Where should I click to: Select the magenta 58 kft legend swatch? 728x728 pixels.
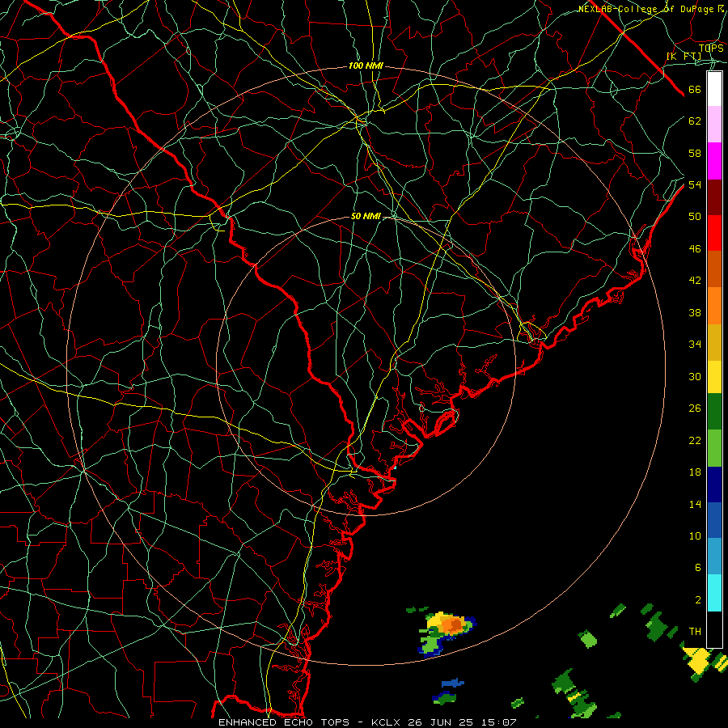(714, 161)
